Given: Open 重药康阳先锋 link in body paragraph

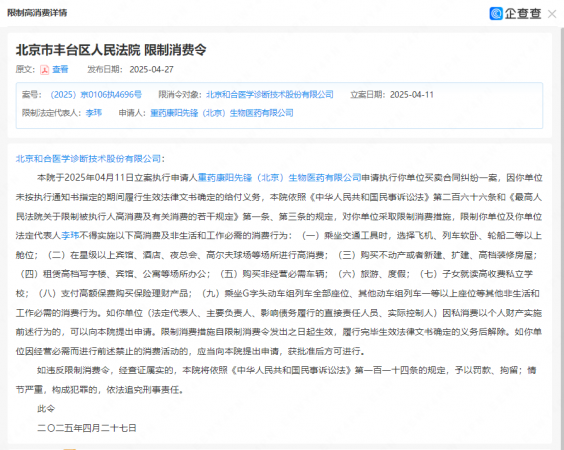Looking at the screenshot, I should [x=279, y=178].
